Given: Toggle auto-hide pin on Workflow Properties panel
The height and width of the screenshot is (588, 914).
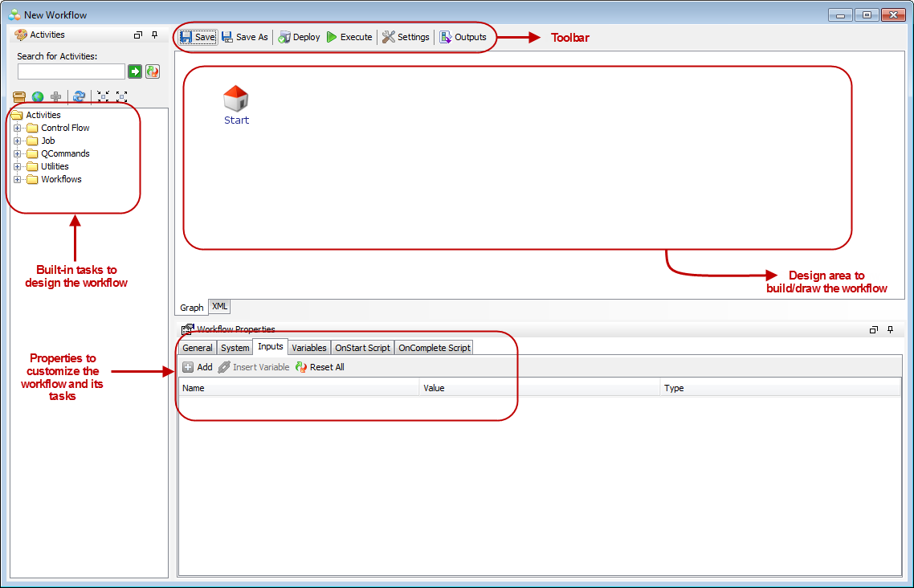Looking at the screenshot, I should click(x=890, y=329).
